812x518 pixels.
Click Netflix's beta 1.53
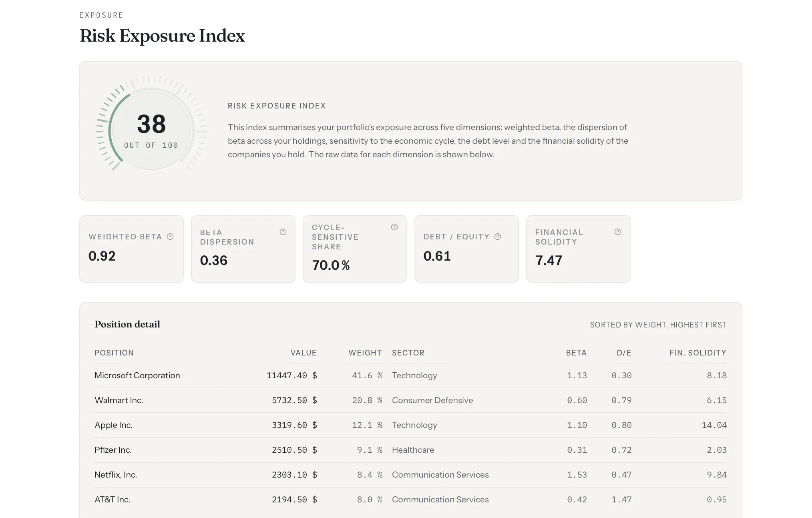(x=577, y=475)
